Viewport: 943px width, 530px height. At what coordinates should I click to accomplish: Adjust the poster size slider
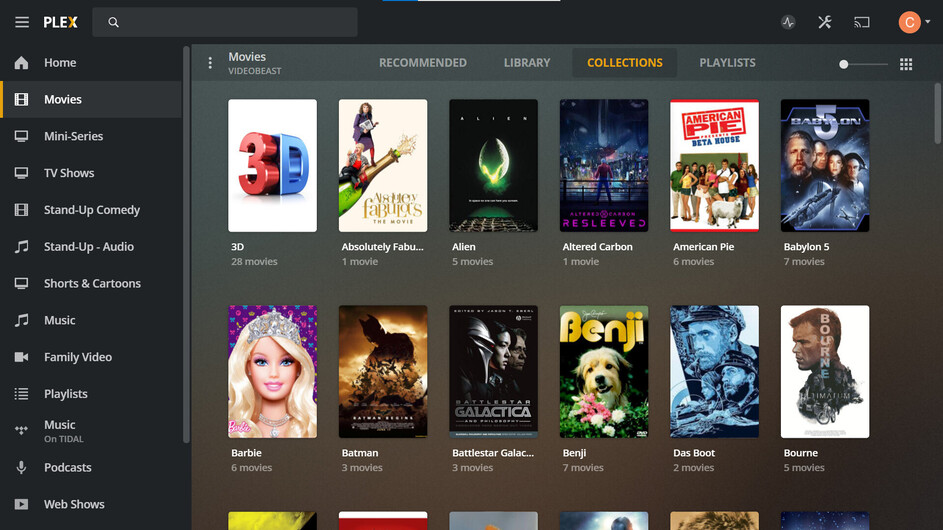click(x=863, y=64)
